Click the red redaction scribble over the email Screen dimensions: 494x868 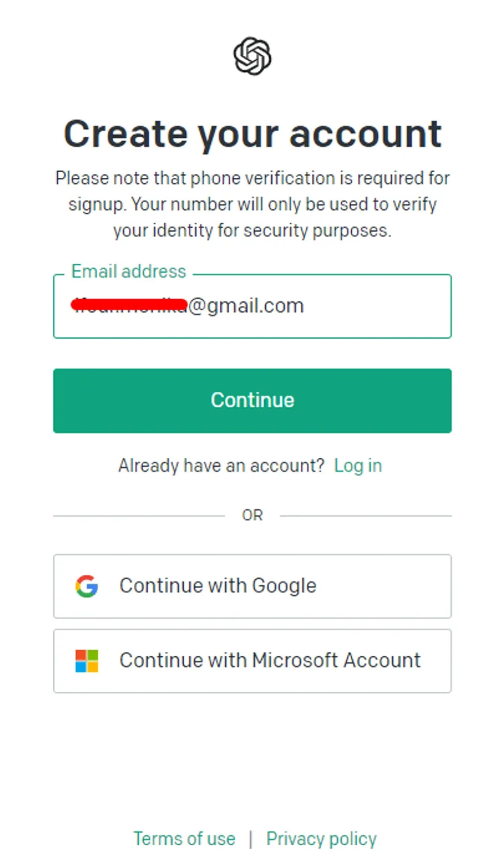pos(129,305)
